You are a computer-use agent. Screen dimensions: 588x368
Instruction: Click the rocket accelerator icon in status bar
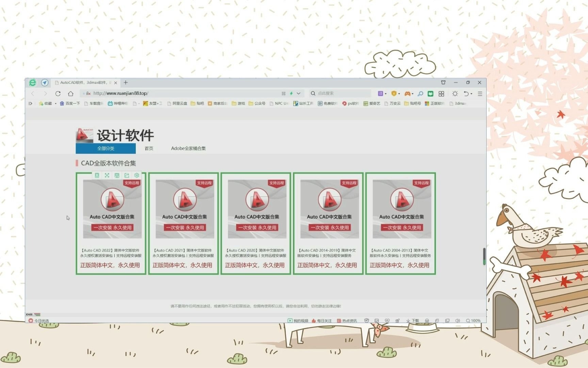[397, 321]
